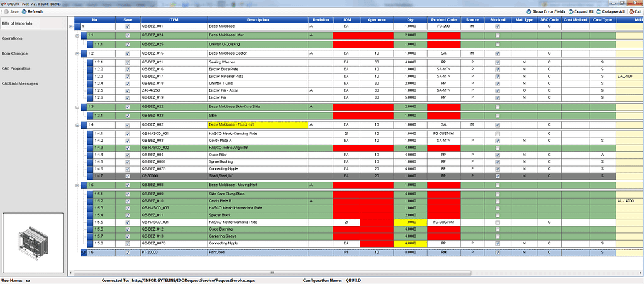The height and width of the screenshot is (284, 644).
Task: Click cell AL-14000 in row 1.5.2
Action: pos(630,201)
